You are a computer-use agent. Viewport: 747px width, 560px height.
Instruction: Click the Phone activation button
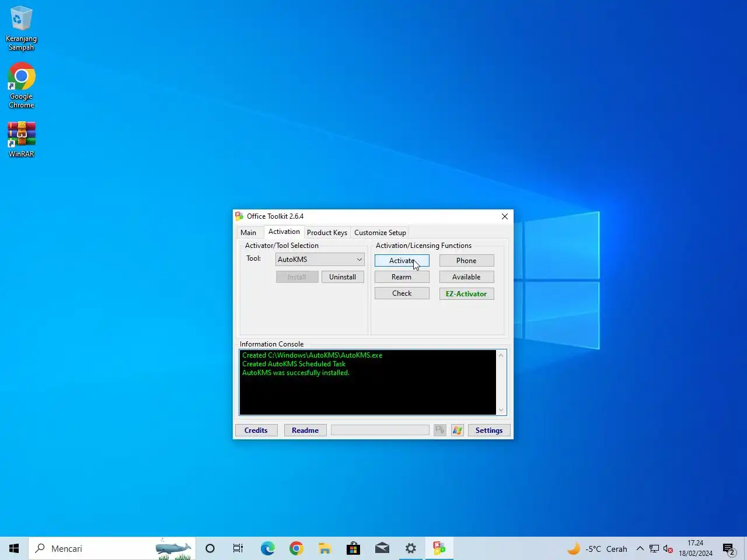(x=466, y=261)
